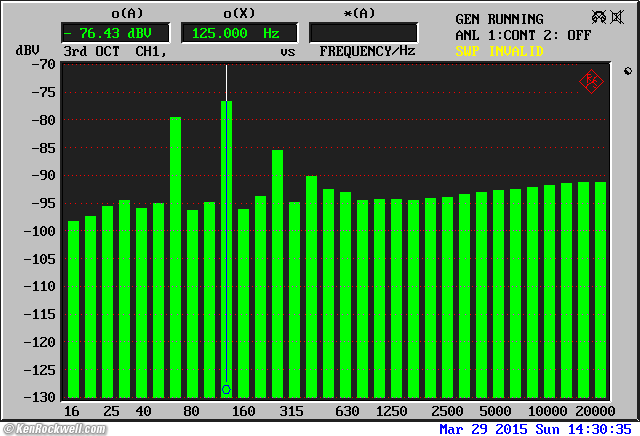Click the GEN RUNNING status text

click(x=499, y=19)
